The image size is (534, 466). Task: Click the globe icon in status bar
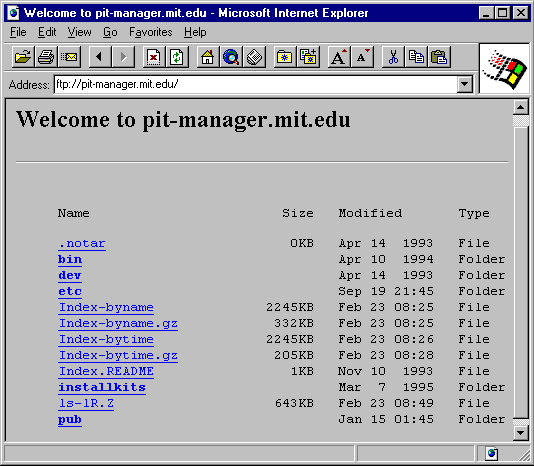coord(491,453)
